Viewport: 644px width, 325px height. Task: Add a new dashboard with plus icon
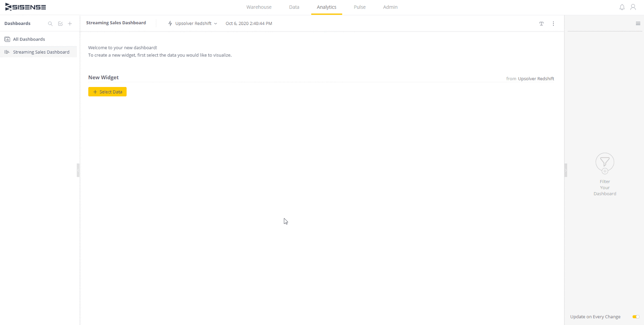70,24
